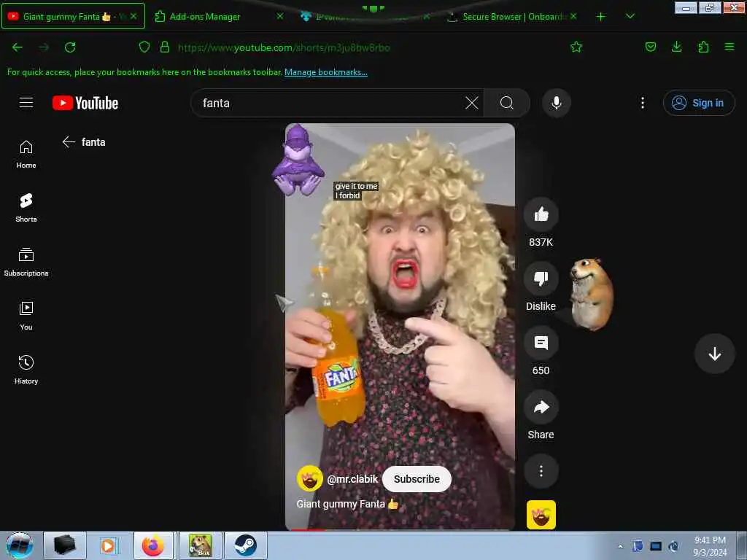Open Shorts in the sidebar

tap(26, 209)
